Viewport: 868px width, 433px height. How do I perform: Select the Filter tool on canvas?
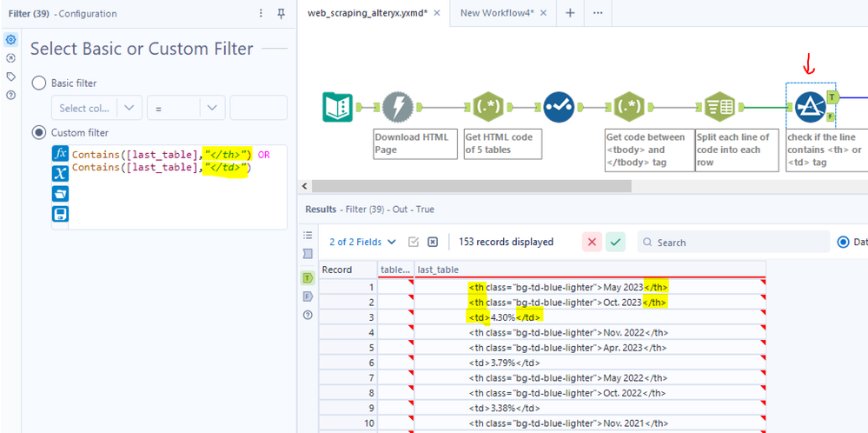[x=811, y=107]
